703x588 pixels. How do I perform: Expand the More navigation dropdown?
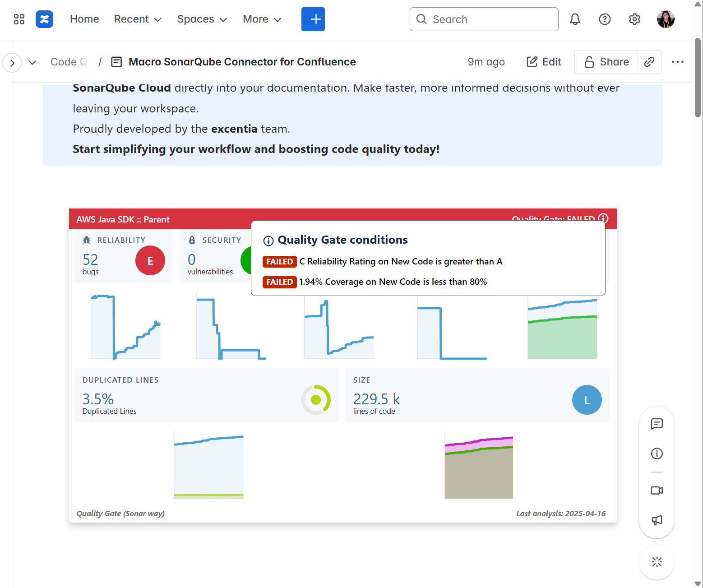261,19
